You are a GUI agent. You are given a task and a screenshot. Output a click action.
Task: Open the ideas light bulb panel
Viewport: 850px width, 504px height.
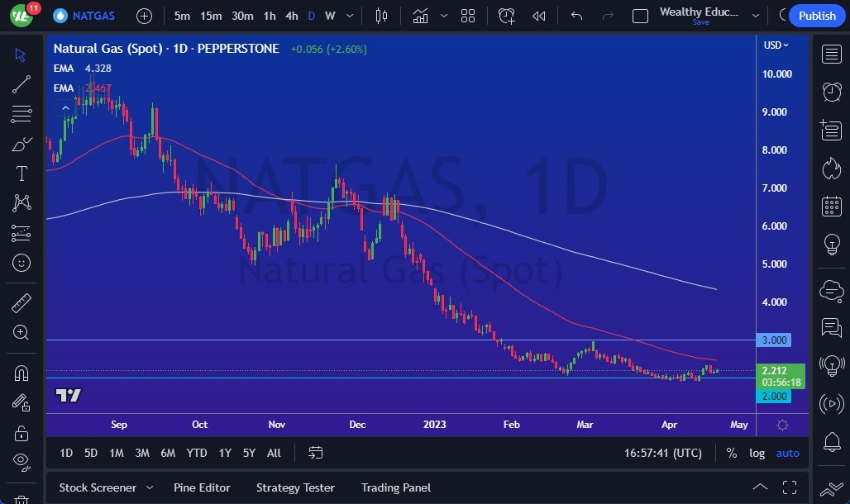pos(831,245)
